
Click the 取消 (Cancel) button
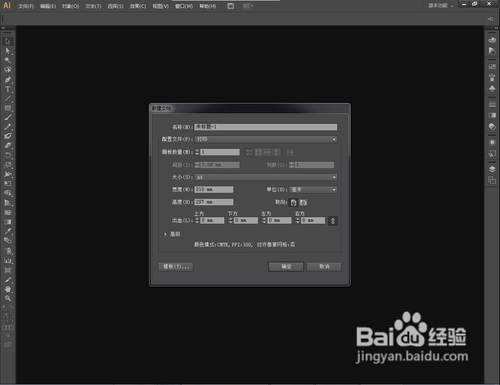(324, 267)
